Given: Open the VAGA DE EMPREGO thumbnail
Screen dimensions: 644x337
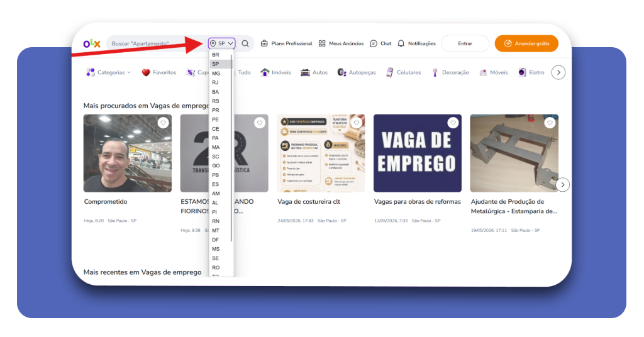Looking at the screenshot, I should click(418, 153).
